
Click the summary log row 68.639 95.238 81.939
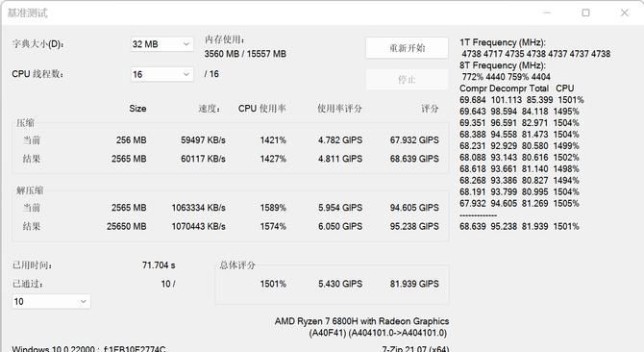coord(520,226)
